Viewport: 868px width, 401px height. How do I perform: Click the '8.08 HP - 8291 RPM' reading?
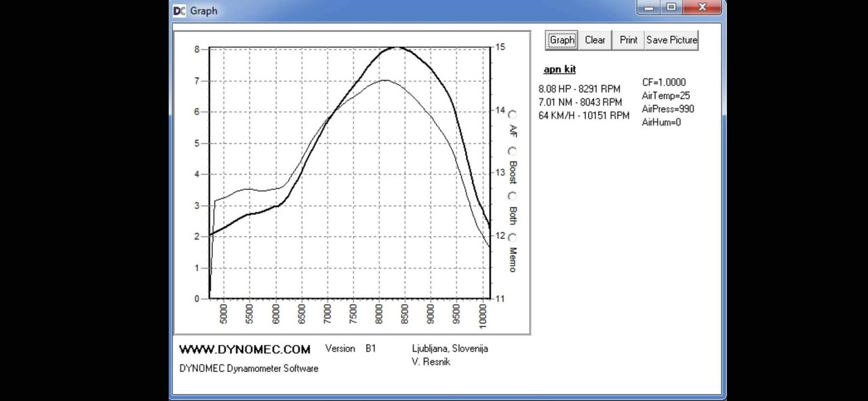[x=579, y=89]
